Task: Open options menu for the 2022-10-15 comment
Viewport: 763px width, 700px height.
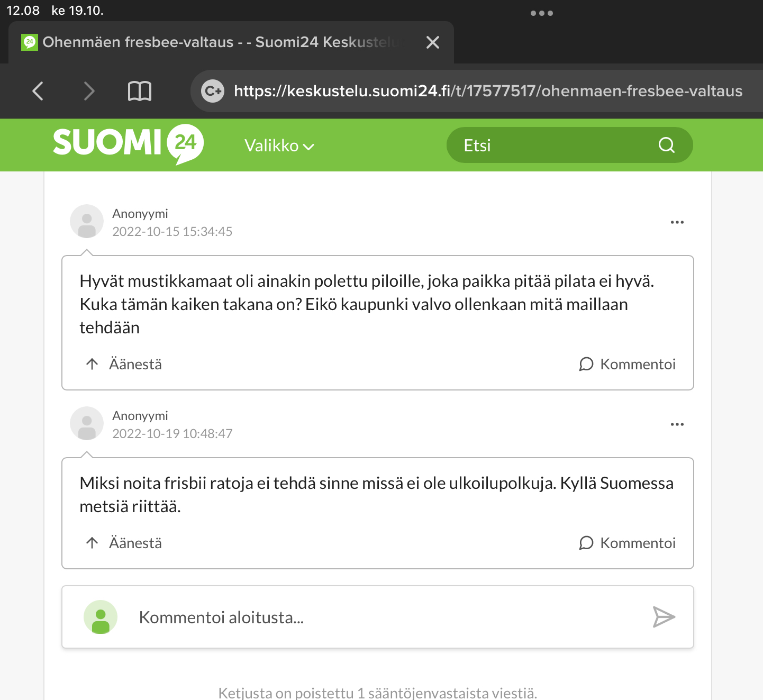Action: coord(677,222)
